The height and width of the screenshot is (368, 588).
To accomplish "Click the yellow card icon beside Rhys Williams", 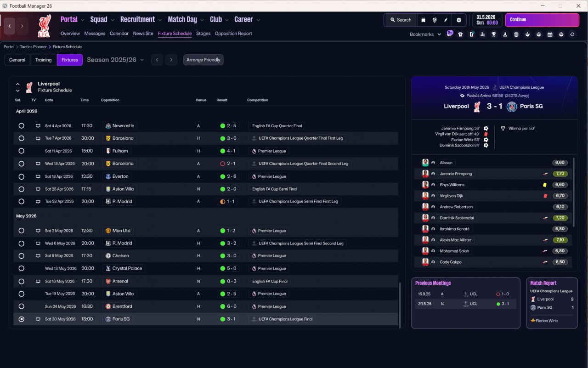I will (x=545, y=185).
